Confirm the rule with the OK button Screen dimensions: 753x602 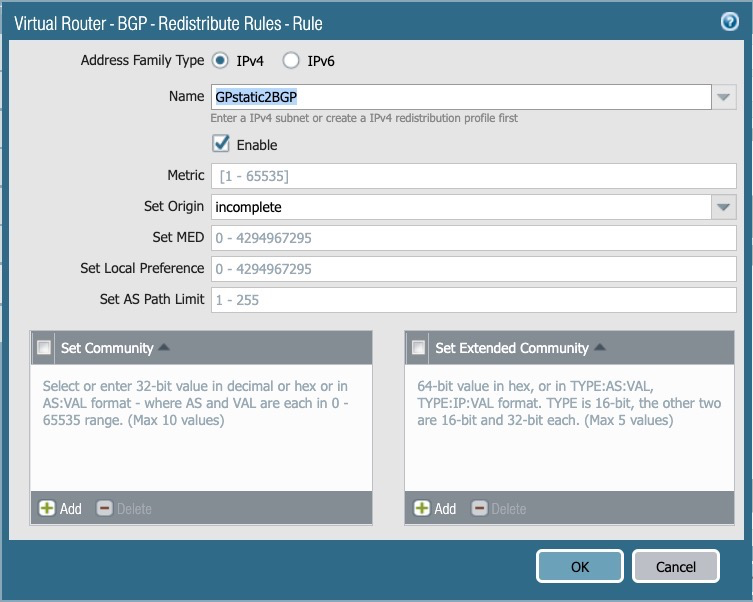pyautogui.click(x=580, y=566)
